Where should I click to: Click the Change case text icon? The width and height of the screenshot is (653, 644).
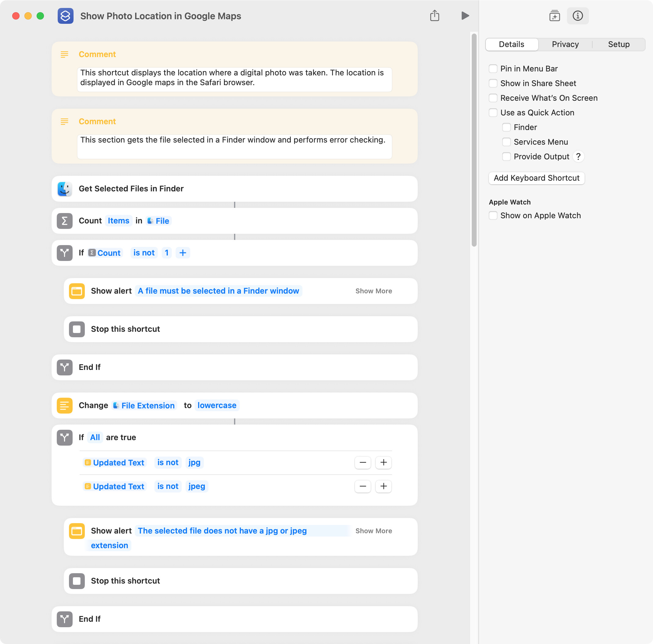click(65, 406)
